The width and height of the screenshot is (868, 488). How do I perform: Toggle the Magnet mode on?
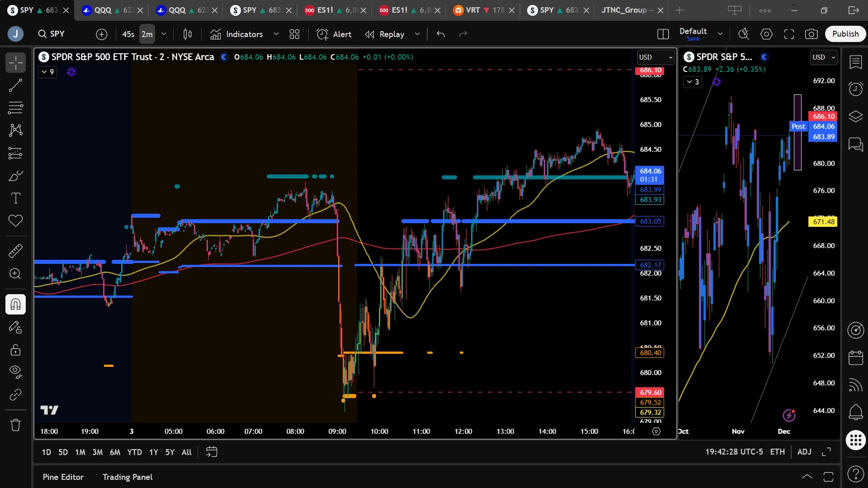pyautogui.click(x=15, y=304)
